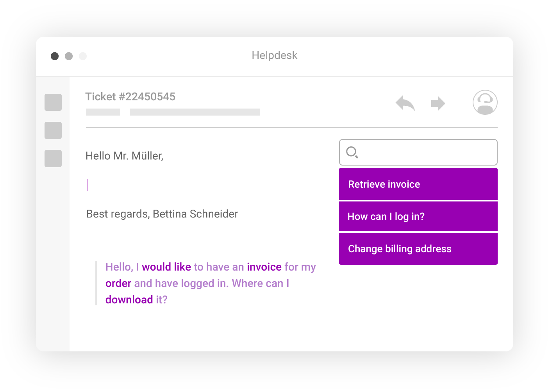Click the short gray placeholder bar under ticket

(x=103, y=112)
